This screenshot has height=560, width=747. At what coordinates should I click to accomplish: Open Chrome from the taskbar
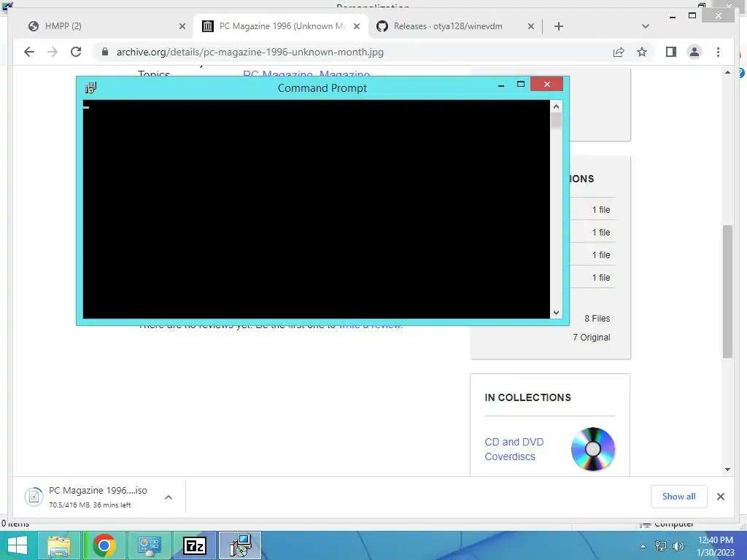click(x=104, y=545)
